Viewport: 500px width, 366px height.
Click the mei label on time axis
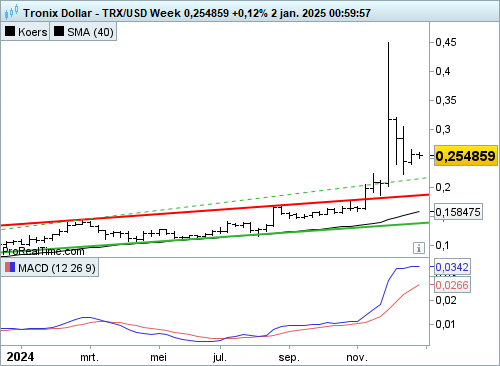tap(158, 357)
